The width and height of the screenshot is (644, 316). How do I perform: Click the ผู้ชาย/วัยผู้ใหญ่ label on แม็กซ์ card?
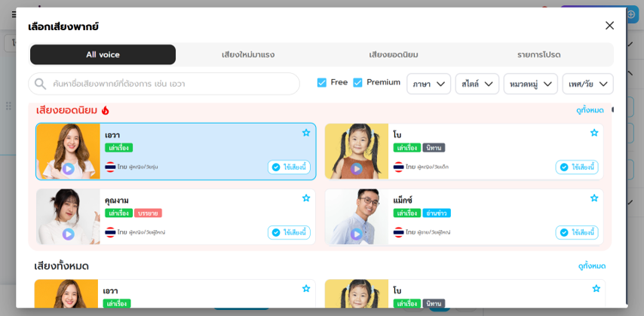click(434, 232)
